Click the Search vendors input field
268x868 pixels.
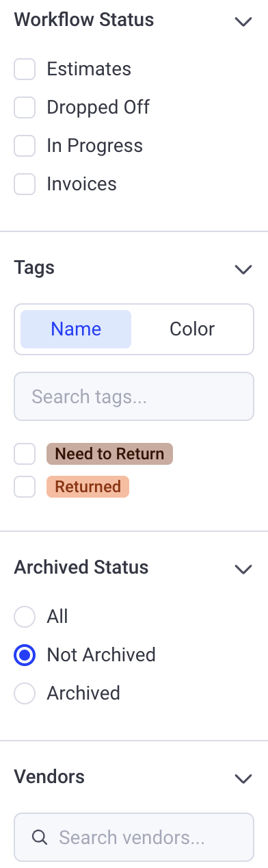pyautogui.click(x=134, y=837)
